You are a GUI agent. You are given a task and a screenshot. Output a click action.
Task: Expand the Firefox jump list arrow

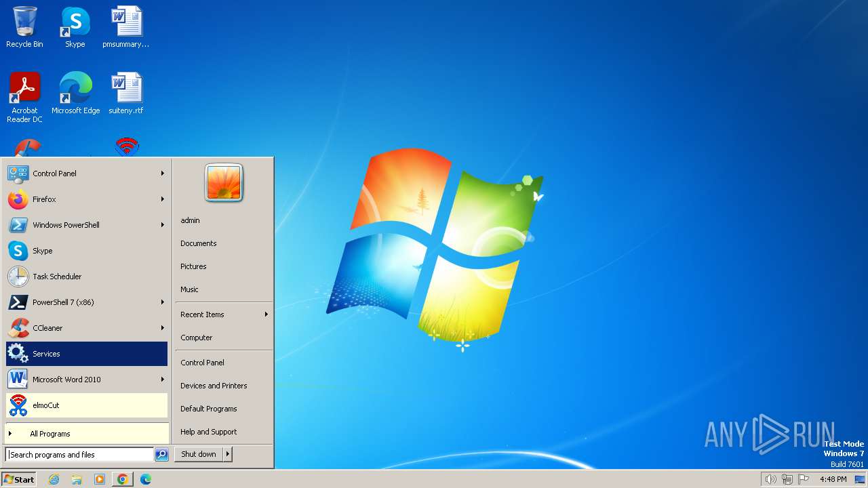coord(163,199)
